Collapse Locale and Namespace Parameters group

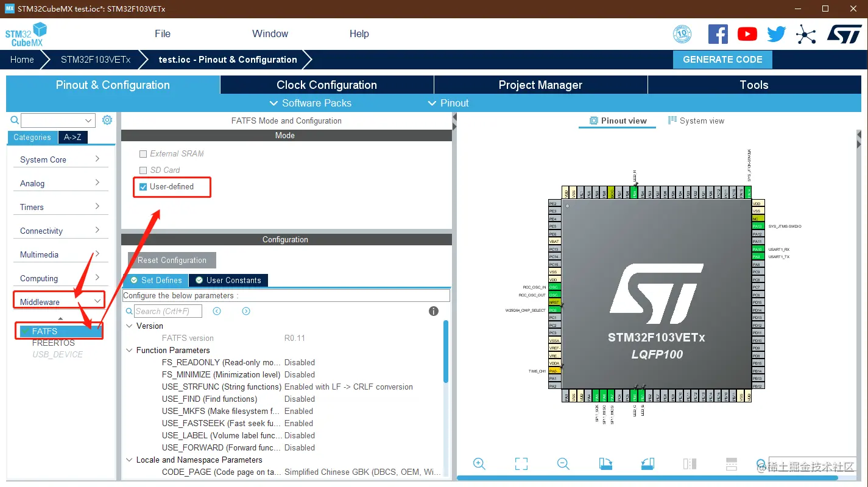[x=129, y=460]
